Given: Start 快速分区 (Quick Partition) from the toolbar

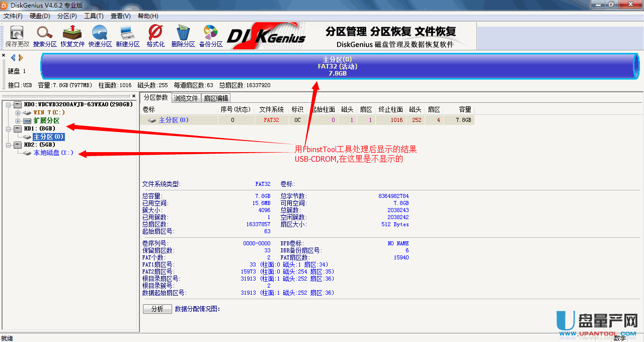Looking at the screenshot, I should click(x=100, y=36).
